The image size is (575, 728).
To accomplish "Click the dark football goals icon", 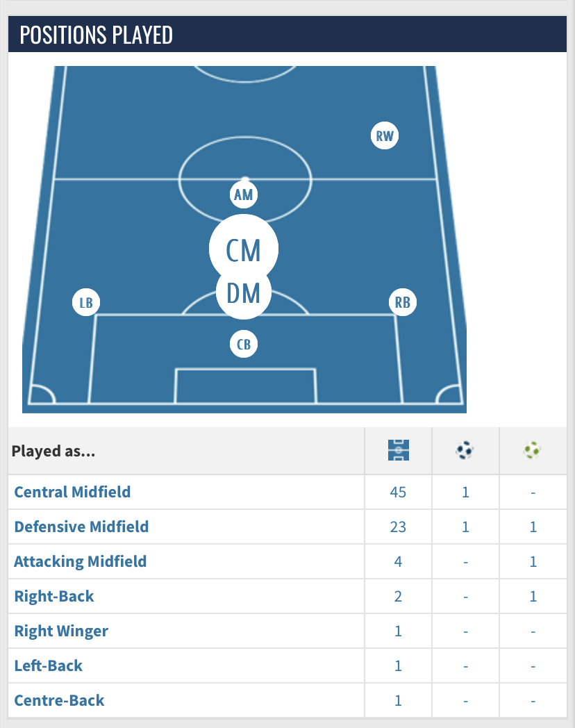I will tap(465, 450).
